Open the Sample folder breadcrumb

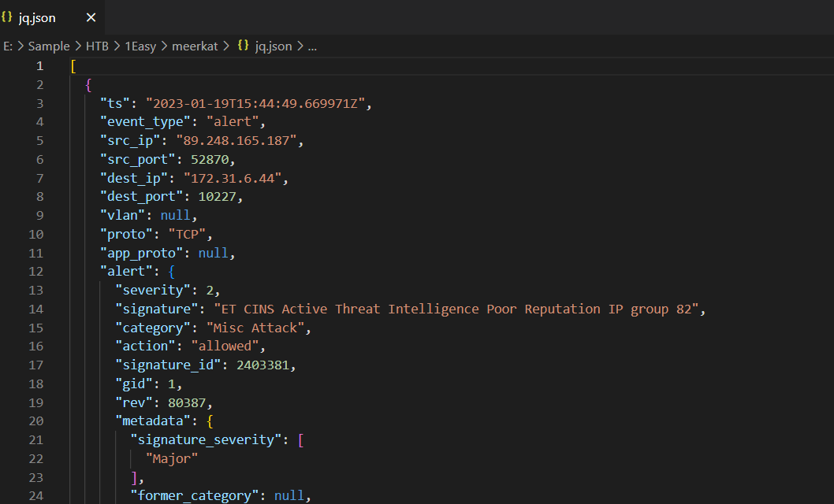click(x=49, y=46)
